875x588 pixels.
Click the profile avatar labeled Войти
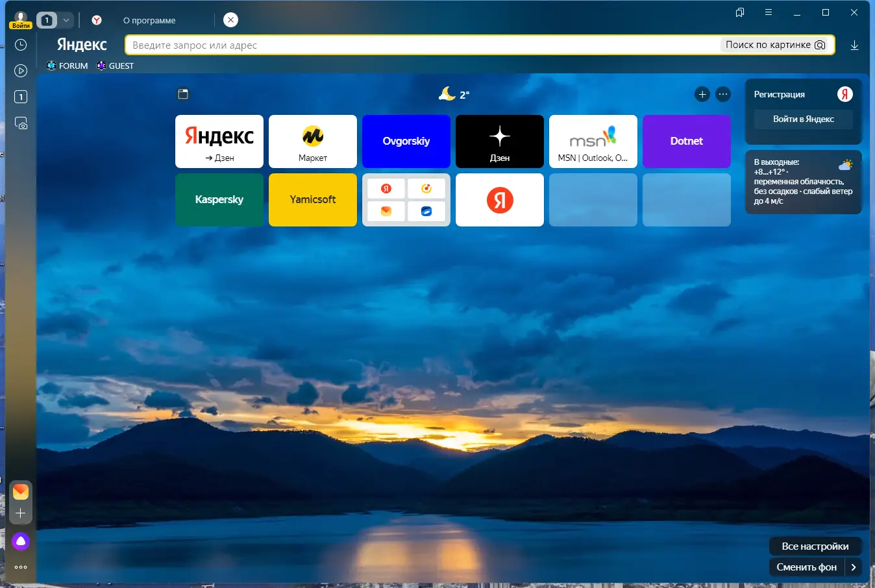pos(21,20)
